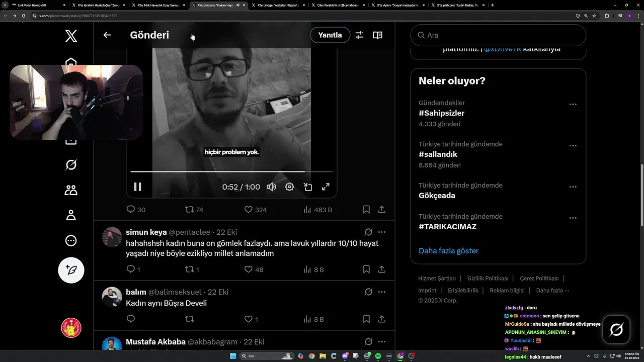Seek along the video progress bar
Image resolution: width=644 pixels, height=362 pixels.
click(x=231, y=171)
